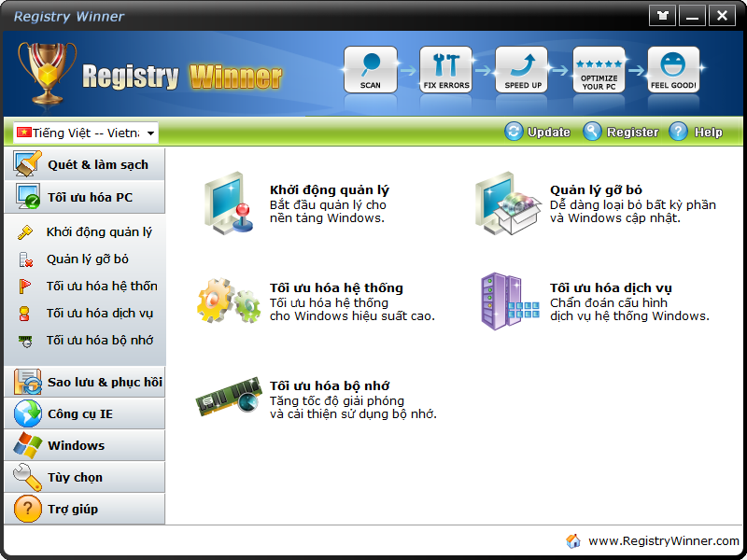The height and width of the screenshot is (560, 747).
Task: Open Công cụ IE section
Action: click(84, 413)
